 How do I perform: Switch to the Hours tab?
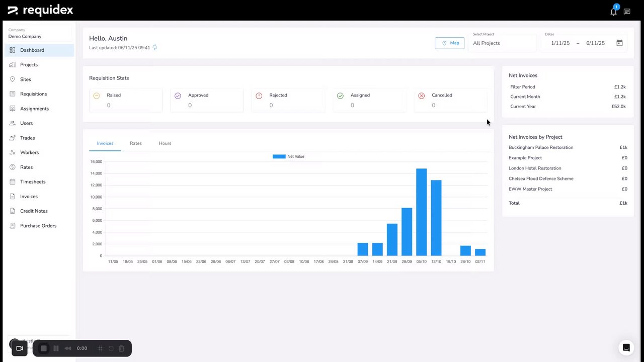(x=165, y=143)
